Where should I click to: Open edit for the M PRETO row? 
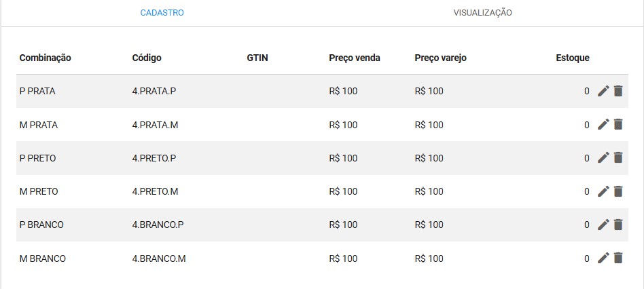click(603, 191)
